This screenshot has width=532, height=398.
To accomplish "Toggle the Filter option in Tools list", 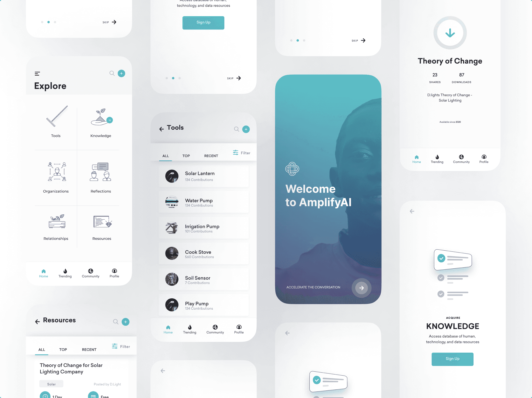I will tap(241, 153).
